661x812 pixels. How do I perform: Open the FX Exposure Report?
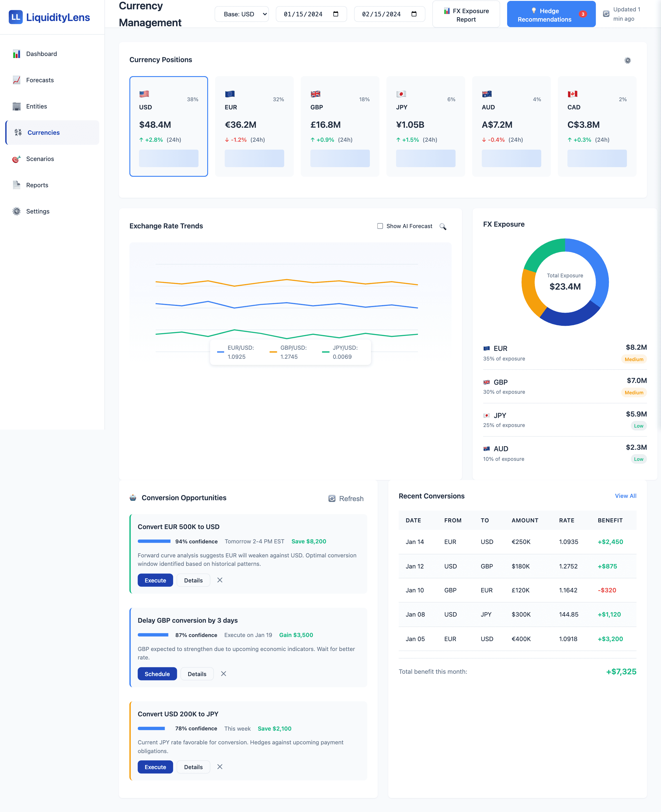[x=466, y=15]
